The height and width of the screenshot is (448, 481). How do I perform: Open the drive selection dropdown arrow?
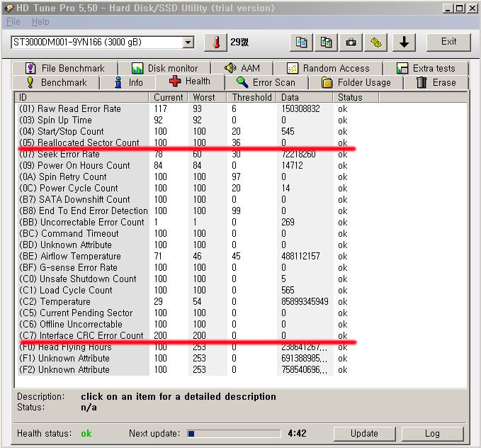[188, 43]
